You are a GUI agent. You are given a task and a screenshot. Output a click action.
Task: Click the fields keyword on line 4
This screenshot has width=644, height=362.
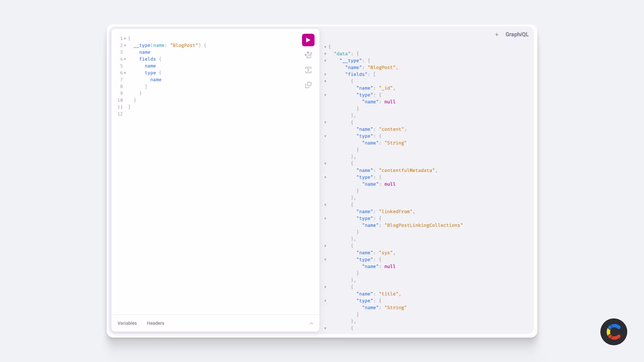[147, 59]
